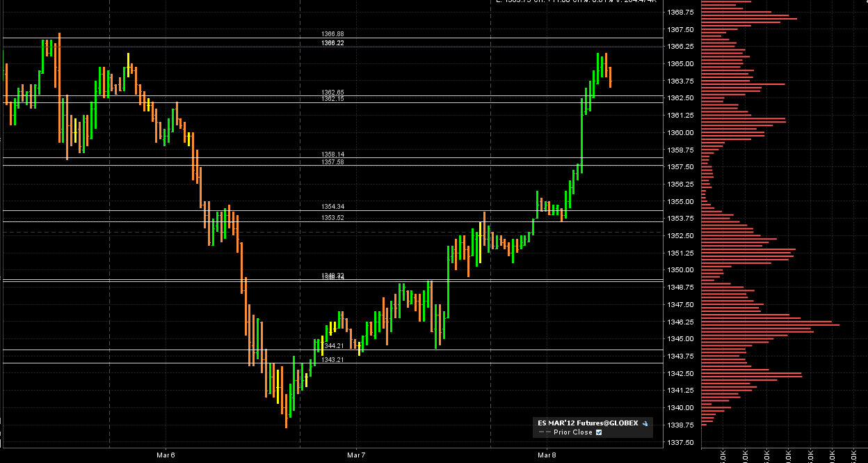Click the 1348.75 price axis label
Image resolution: width=868 pixels, height=463 pixels.
680,288
